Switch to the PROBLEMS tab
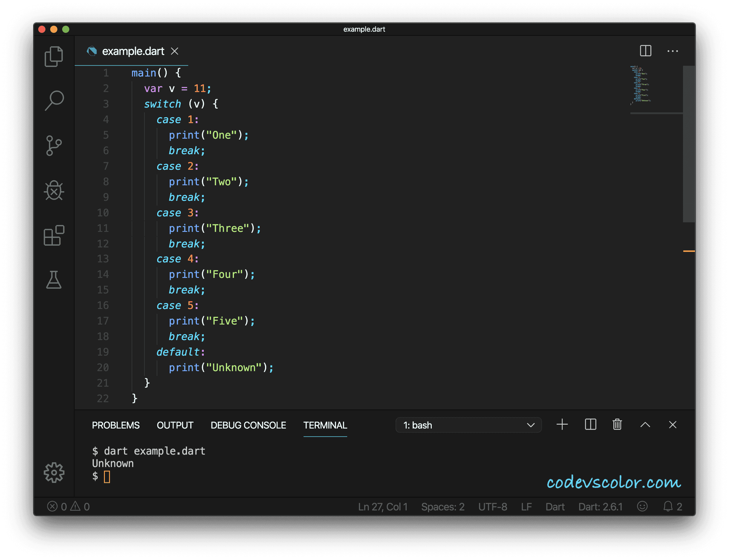729x560 pixels. (116, 425)
